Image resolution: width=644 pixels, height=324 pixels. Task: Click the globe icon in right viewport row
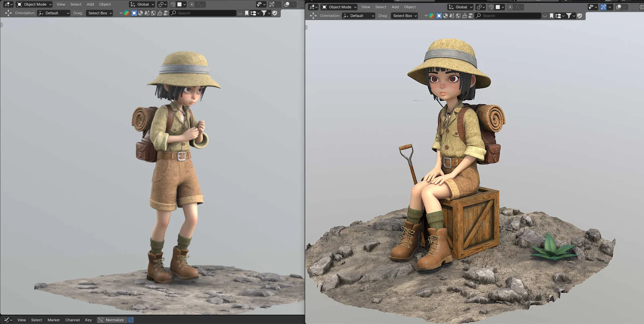(x=458, y=16)
